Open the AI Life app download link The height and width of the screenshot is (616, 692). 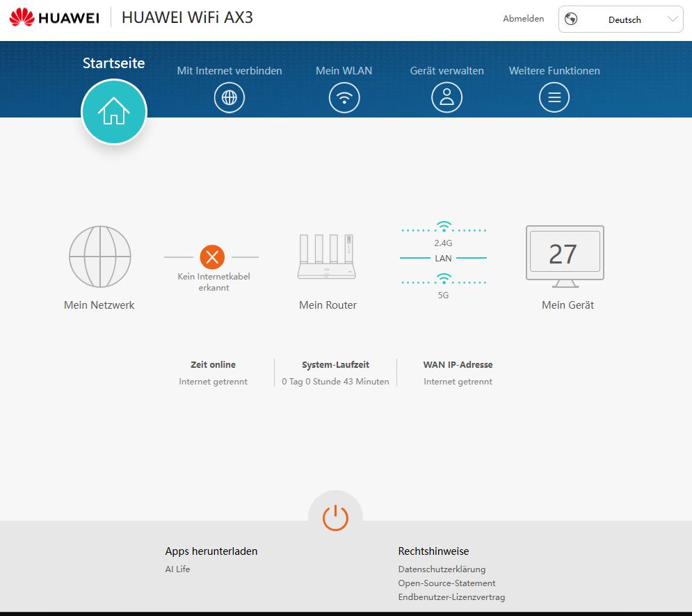pyautogui.click(x=177, y=569)
